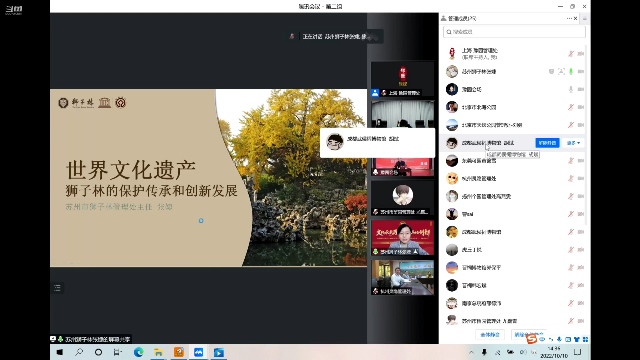The width and height of the screenshot is (640, 360).
Task: Select video tile with red logo on black
Action: point(402,79)
